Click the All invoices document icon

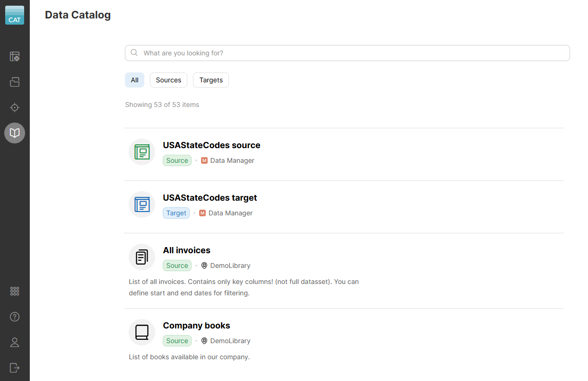[x=141, y=257]
